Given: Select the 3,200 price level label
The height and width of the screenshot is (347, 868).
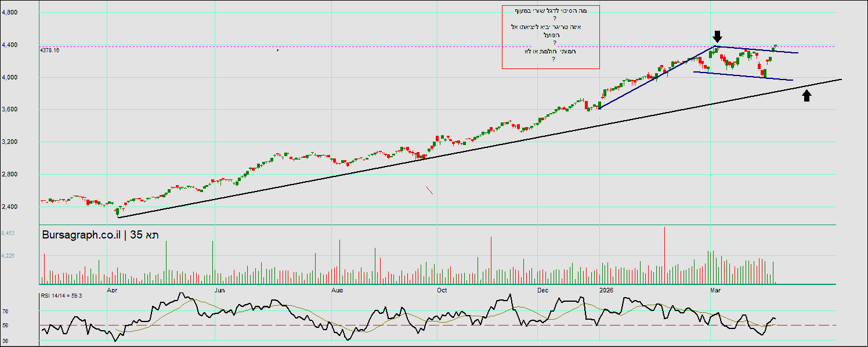Looking at the screenshot, I should (11, 142).
